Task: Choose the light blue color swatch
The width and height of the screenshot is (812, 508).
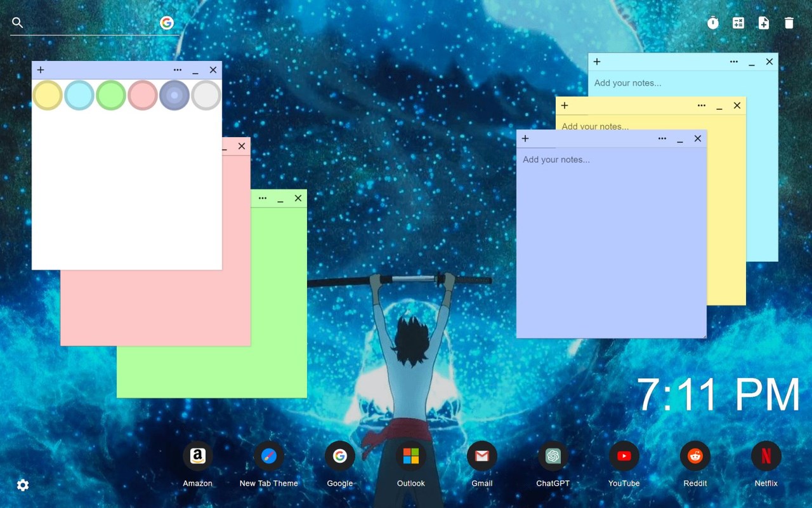Action: click(79, 95)
